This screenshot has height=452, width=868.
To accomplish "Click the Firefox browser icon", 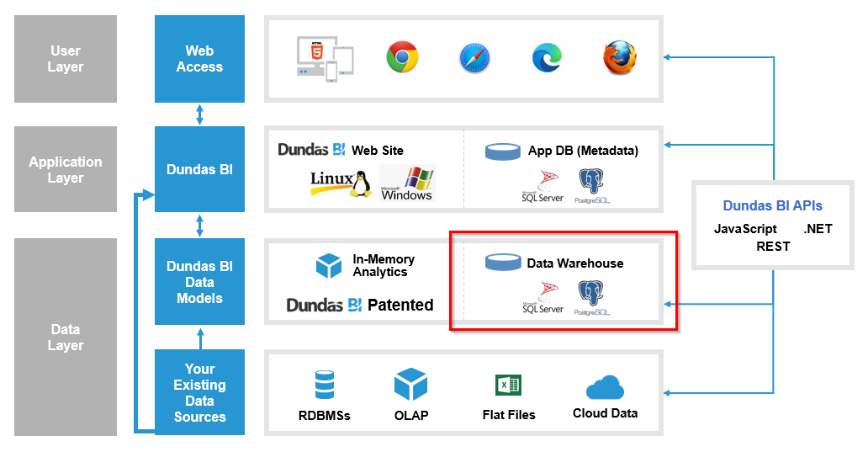I will (619, 57).
